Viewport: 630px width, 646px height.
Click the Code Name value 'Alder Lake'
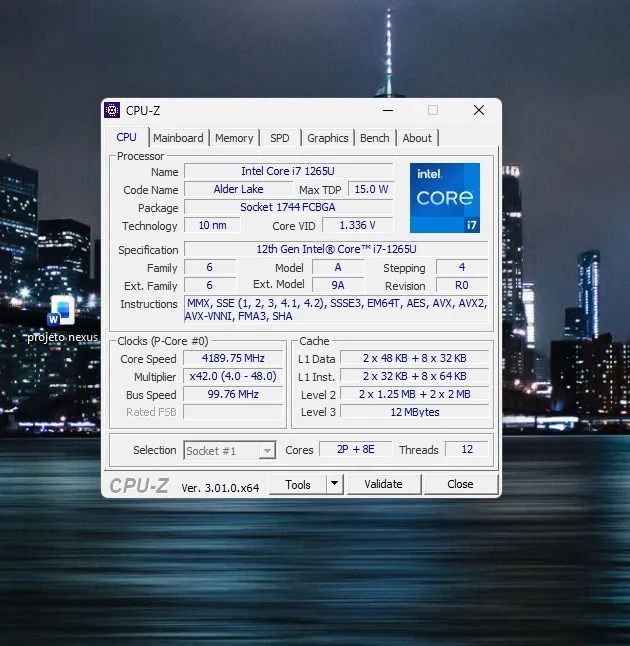[x=238, y=189]
